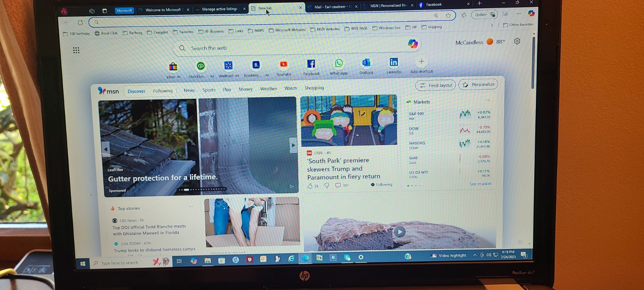The width and height of the screenshot is (644, 290).
Task: Open the Craigslist bookmarks folder
Action: pyautogui.click(x=157, y=32)
